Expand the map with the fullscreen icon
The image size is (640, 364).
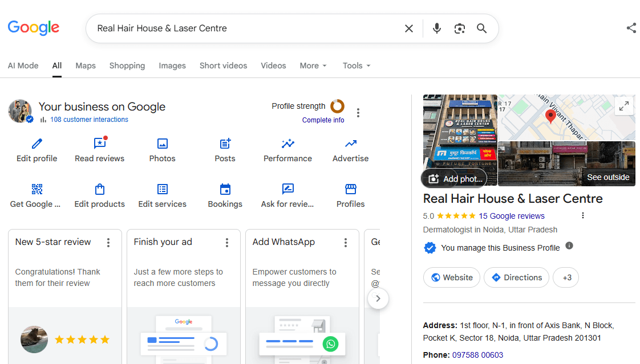coord(623,107)
